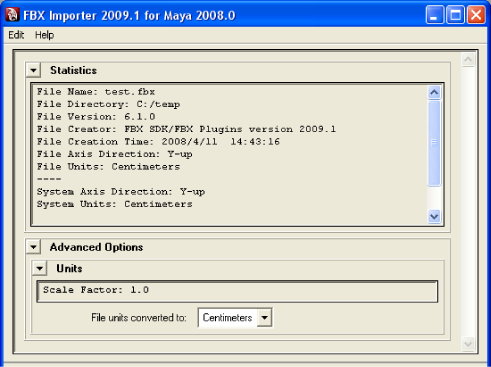Maximize the FBX Importer window
The image size is (491, 367).
pyautogui.click(x=455, y=15)
